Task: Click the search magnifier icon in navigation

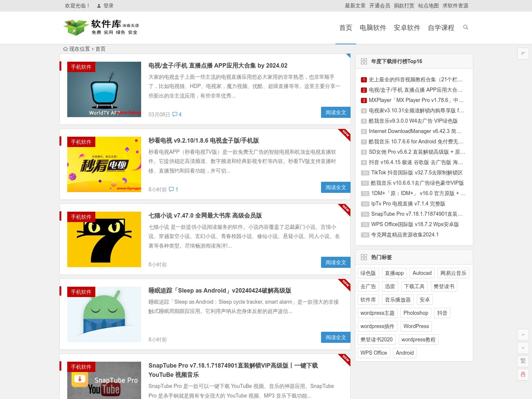Action: pos(465,27)
